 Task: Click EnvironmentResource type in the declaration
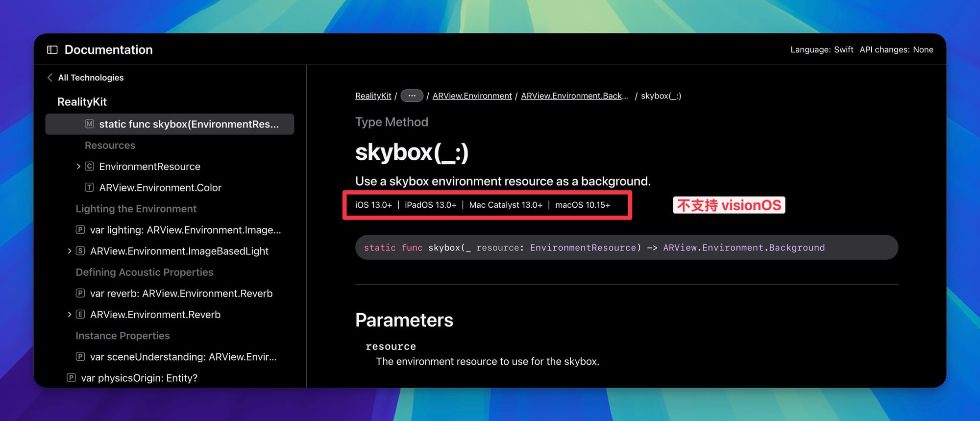[583, 248]
